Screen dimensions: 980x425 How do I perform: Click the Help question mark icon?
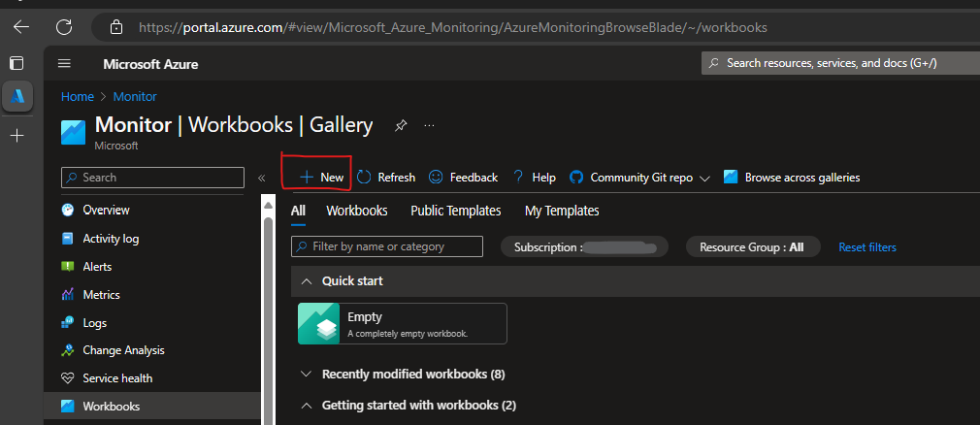(518, 177)
